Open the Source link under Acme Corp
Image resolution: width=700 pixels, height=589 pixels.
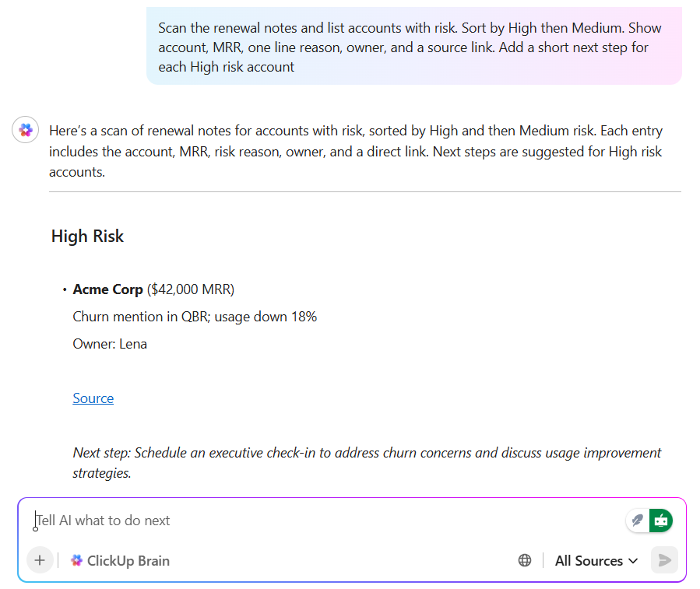[x=93, y=398]
